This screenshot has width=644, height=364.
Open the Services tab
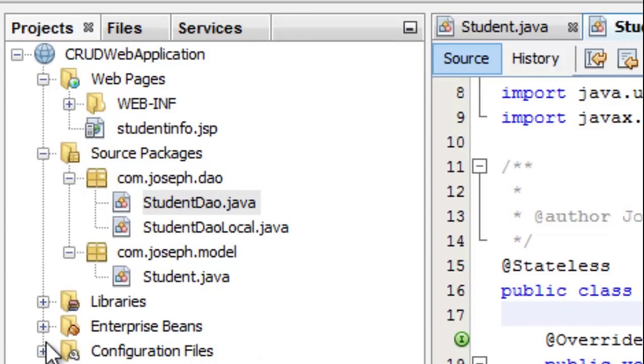[210, 28]
